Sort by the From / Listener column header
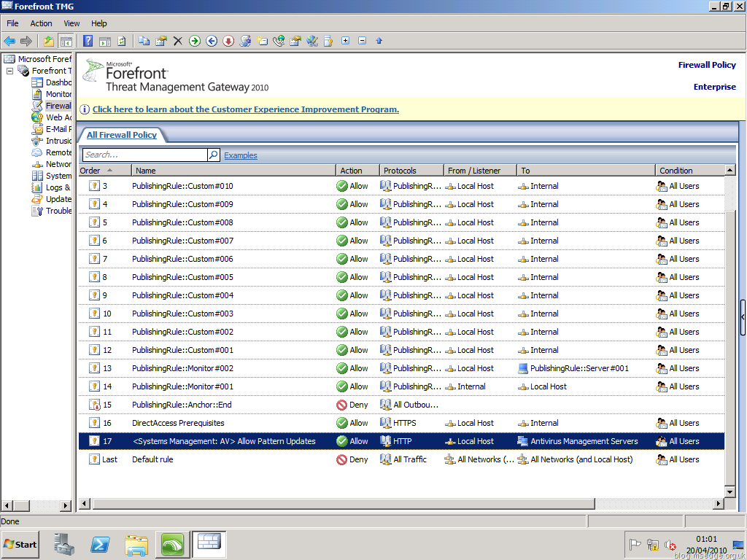747x560 pixels. (480, 171)
